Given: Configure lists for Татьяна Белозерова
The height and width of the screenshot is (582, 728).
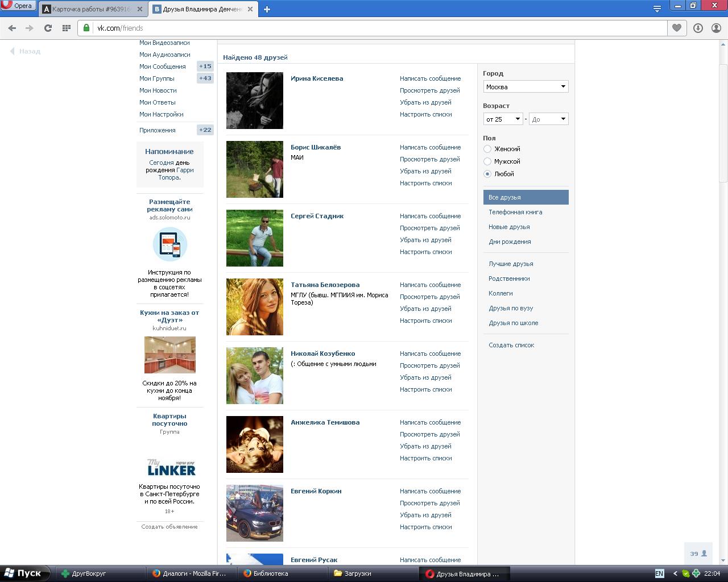Looking at the screenshot, I should tap(425, 321).
